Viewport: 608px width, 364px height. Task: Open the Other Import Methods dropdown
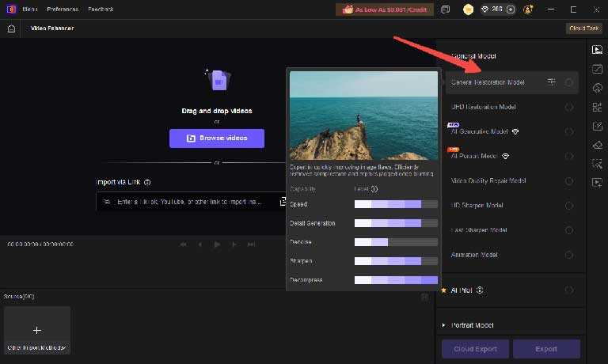tap(37, 347)
